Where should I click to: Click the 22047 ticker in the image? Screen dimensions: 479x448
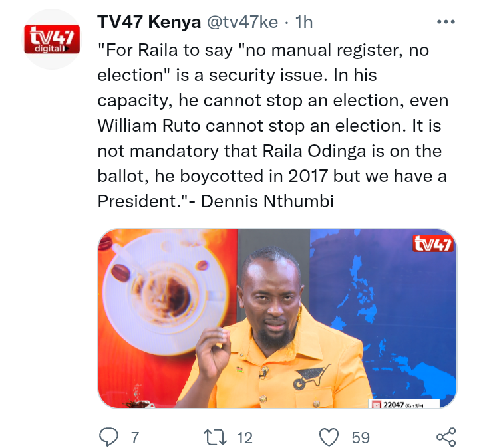click(404, 404)
